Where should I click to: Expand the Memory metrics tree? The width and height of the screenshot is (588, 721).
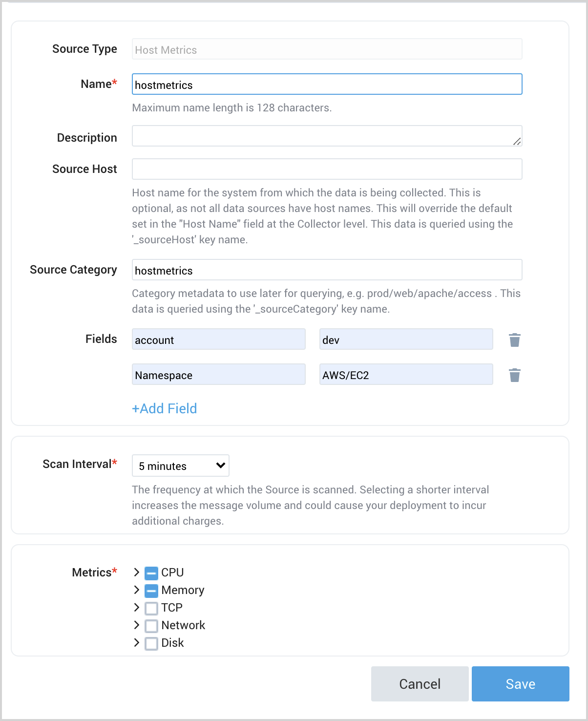click(137, 590)
